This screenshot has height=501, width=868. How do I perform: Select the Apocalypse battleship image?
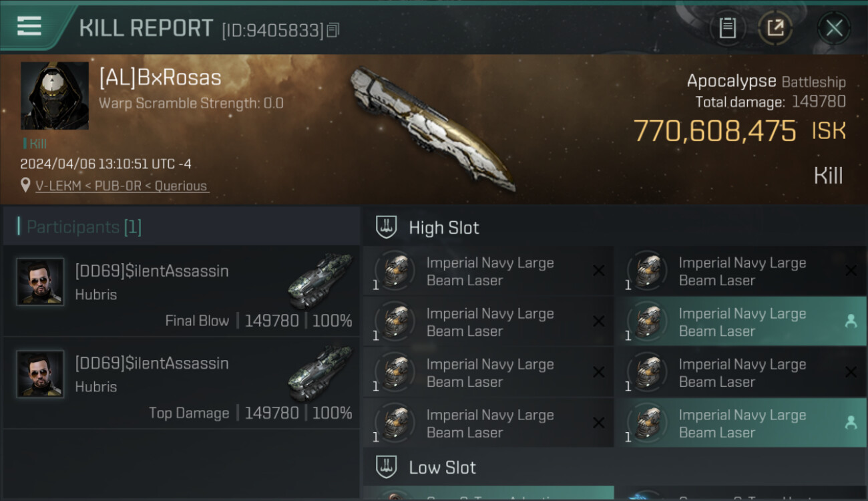(x=433, y=127)
